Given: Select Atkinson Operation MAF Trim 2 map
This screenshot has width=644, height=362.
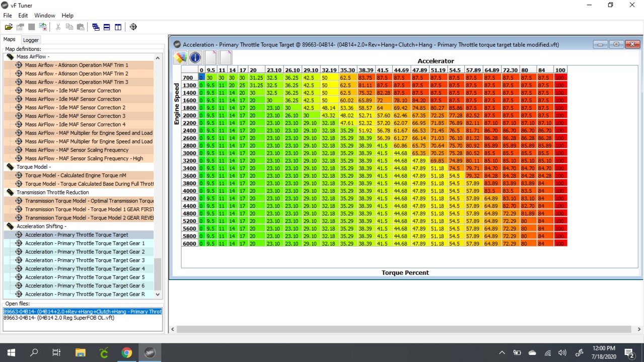Looking at the screenshot, I should coord(77,74).
